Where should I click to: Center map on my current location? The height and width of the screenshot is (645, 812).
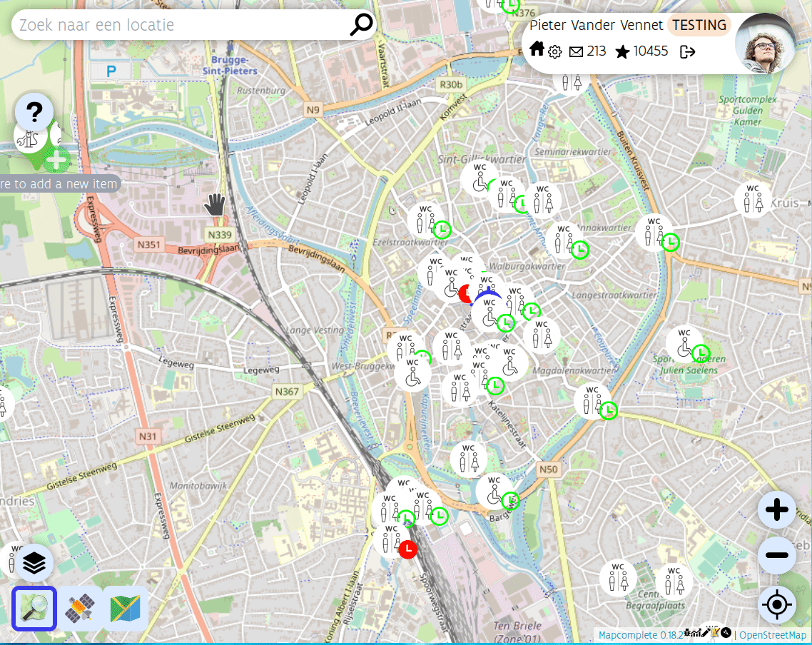(776, 606)
